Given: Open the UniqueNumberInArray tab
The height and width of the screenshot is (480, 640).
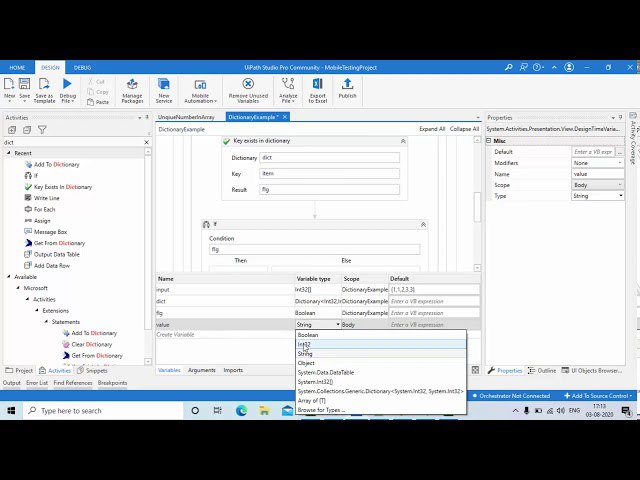Looking at the screenshot, I should pyautogui.click(x=186, y=117).
